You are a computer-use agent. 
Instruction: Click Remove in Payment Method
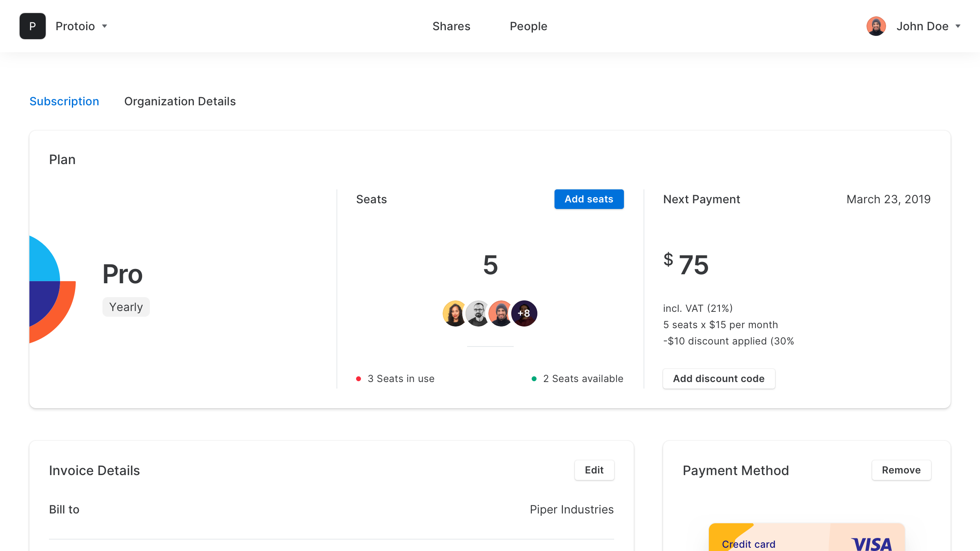(x=901, y=470)
